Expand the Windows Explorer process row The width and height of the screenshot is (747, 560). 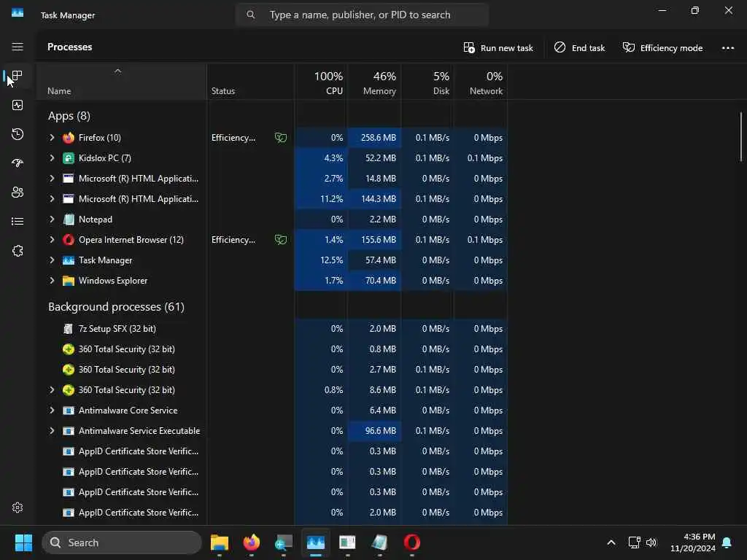[x=52, y=281]
